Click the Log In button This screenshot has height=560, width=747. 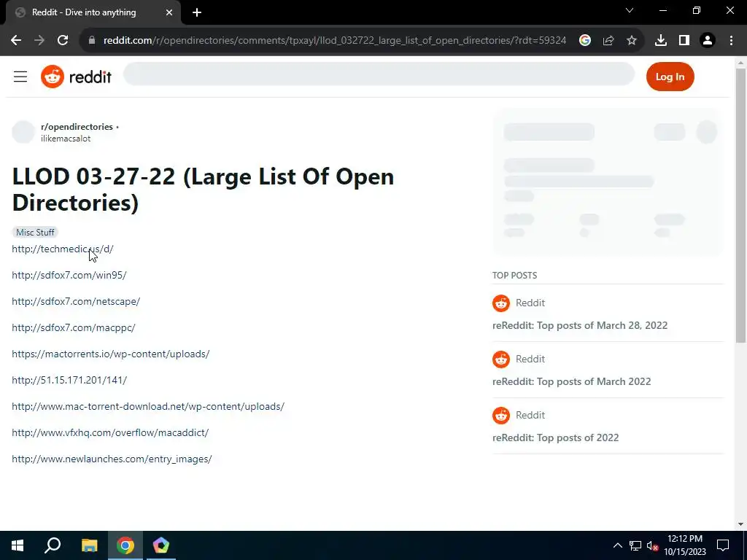click(x=670, y=77)
